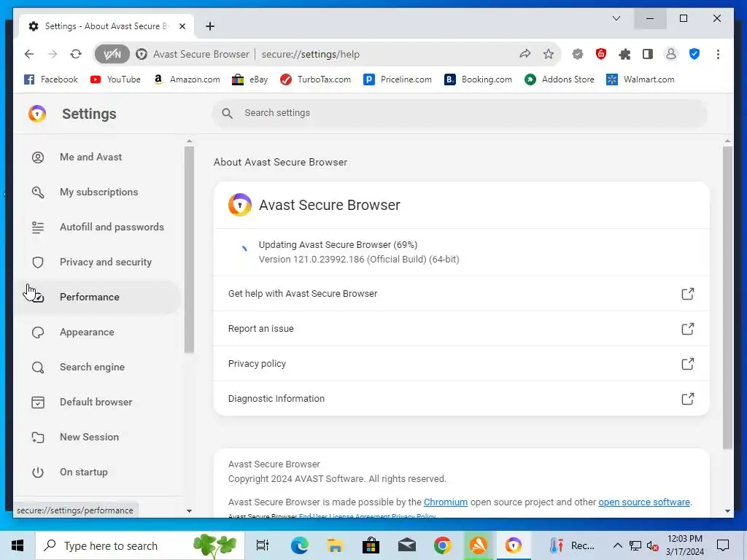Open TurboTax.com bookmark
This screenshot has height=560, width=747.
(x=315, y=79)
